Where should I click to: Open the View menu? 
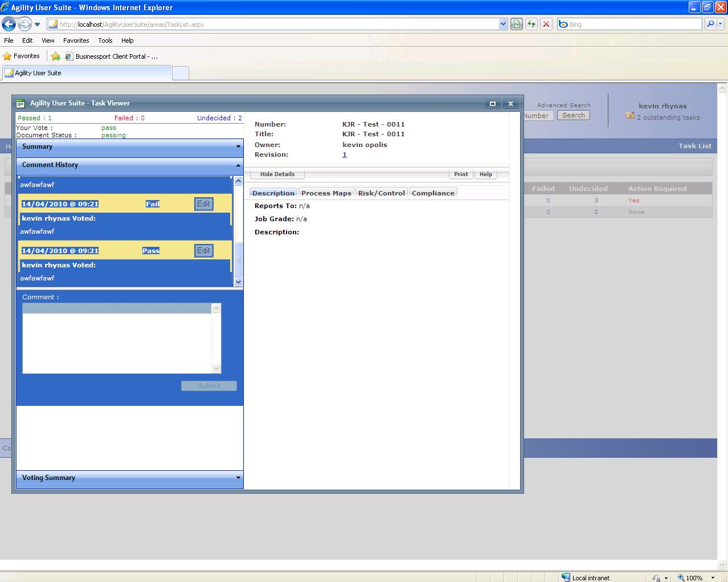48,40
